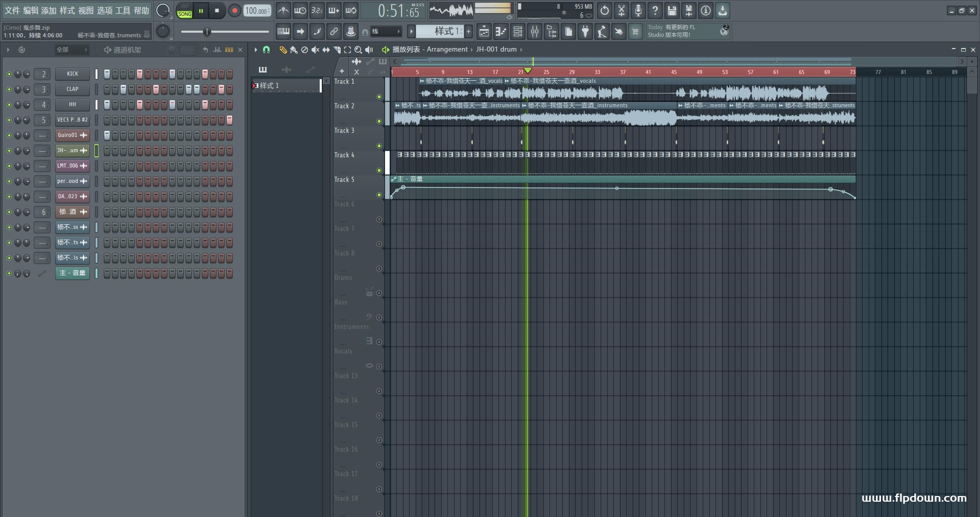Open the 全部 channel filter dropdown

[x=71, y=50]
